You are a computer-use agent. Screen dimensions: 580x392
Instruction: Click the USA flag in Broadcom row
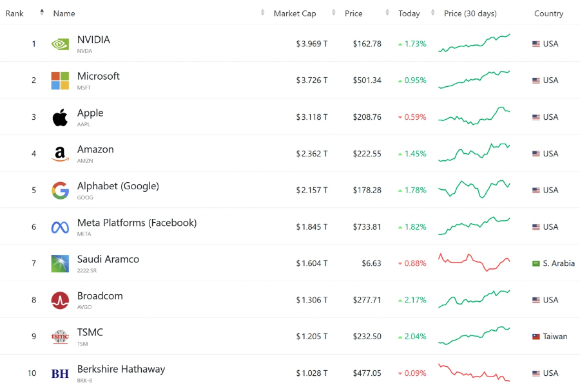point(536,300)
